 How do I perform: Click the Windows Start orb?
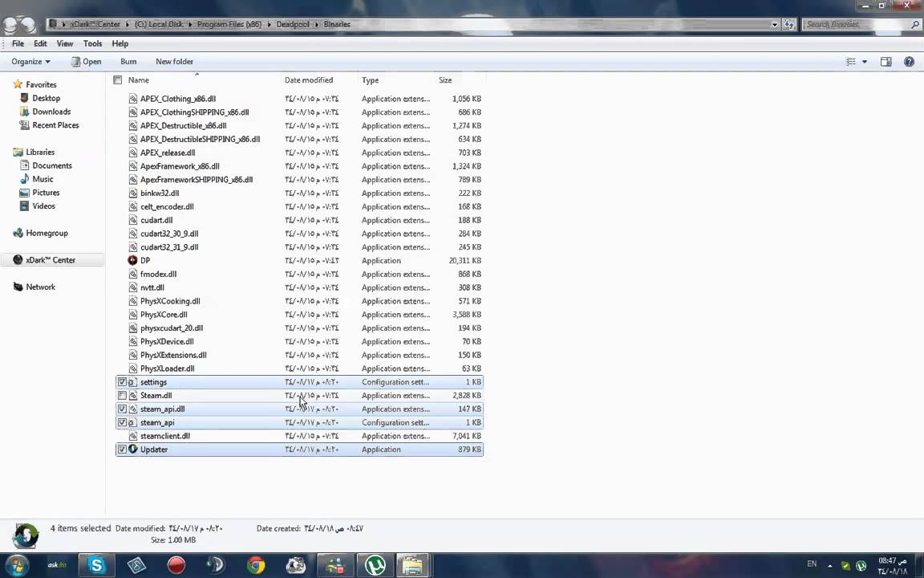[x=17, y=565]
